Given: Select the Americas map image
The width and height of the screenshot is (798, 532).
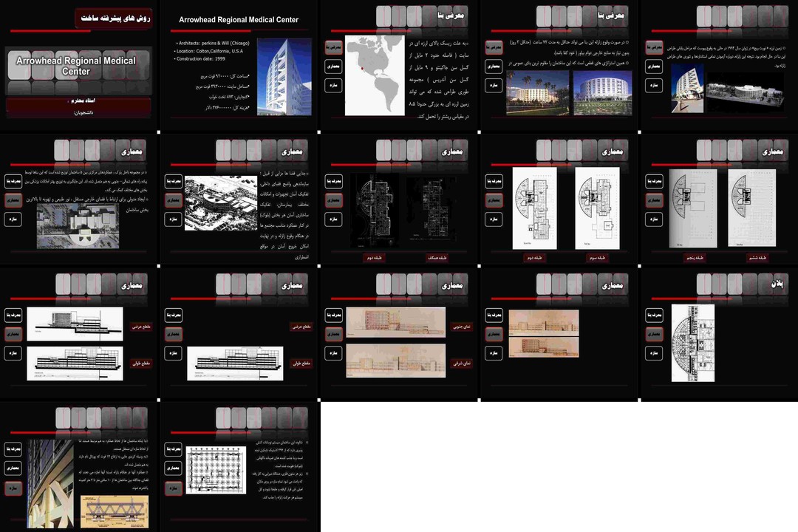Looking at the screenshot, I should pyautogui.click(x=375, y=75).
